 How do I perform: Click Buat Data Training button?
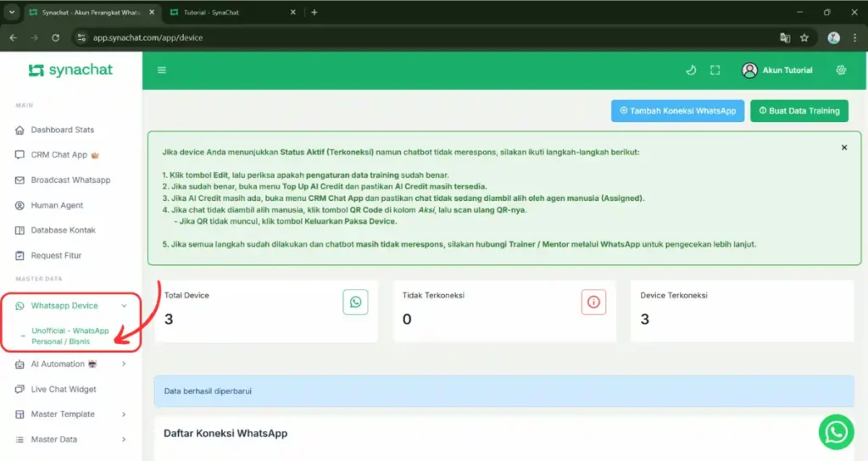coord(798,111)
